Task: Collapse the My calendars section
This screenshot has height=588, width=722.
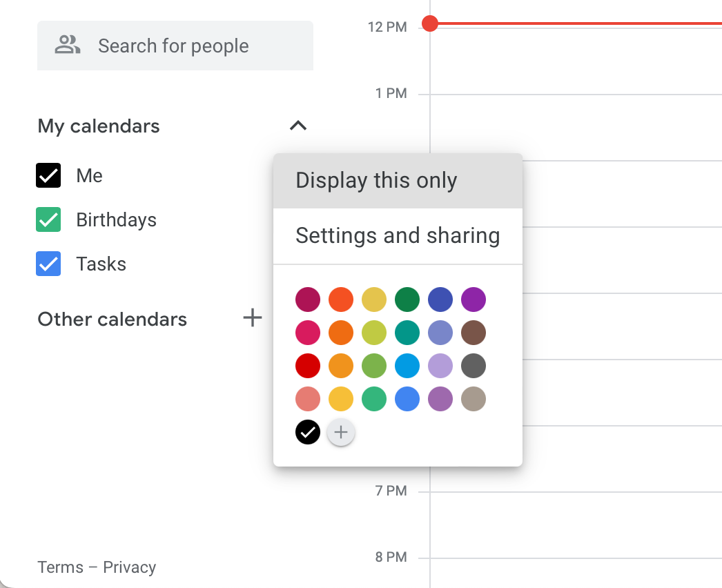Action: tap(297, 126)
